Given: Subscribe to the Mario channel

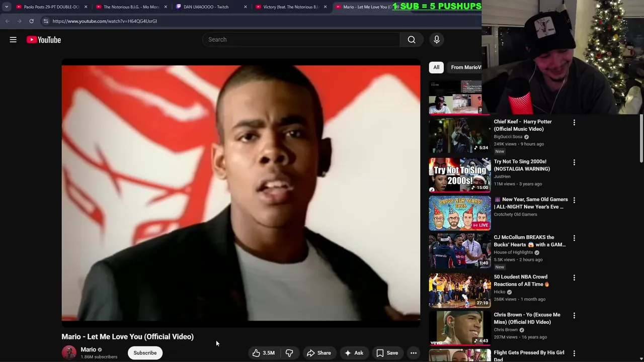Looking at the screenshot, I should coord(145,353).
